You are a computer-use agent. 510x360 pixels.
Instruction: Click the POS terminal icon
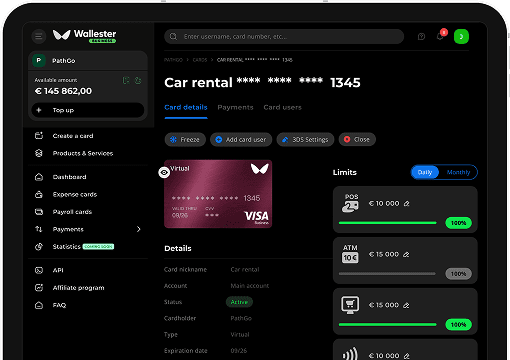tap(350, 203)
